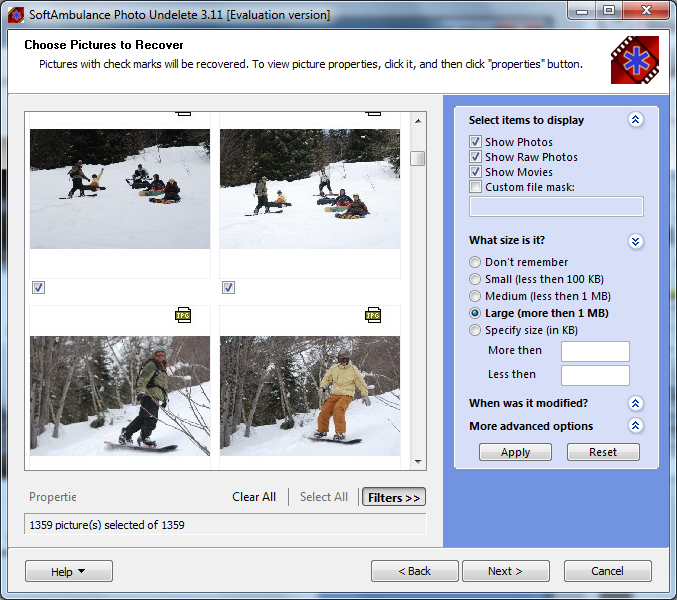Expand the More advanced options section
Image resolution: width=677 pixels, height=600 pixels.
click(636, 426)
